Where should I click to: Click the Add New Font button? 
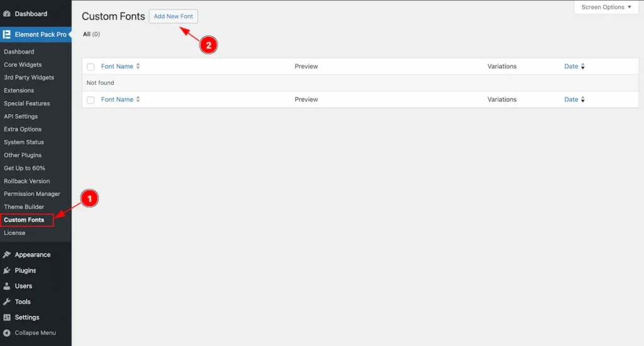(174, 16)
